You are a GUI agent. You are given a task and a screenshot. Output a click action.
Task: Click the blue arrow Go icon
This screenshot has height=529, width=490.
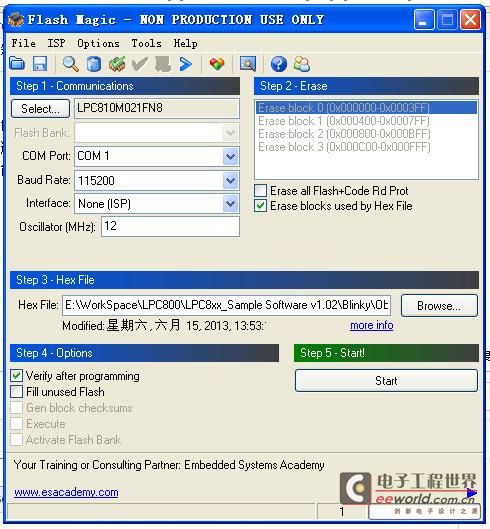(x=185, y=64)
